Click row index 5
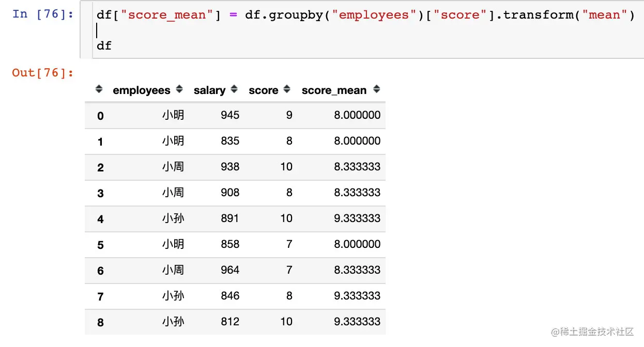Image resolution: width=644 pixels, height=347 pixels. point(100,245)
